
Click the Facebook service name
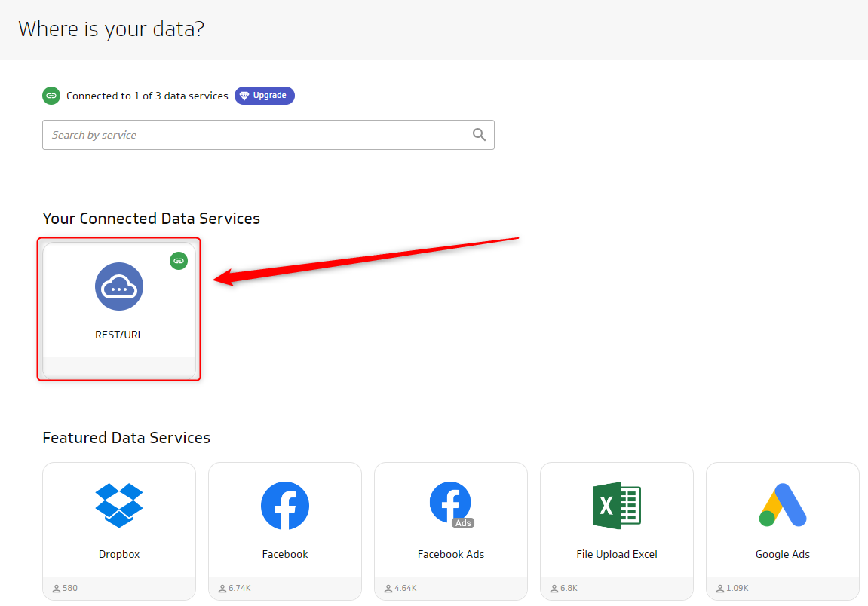(x=285, y=554)
